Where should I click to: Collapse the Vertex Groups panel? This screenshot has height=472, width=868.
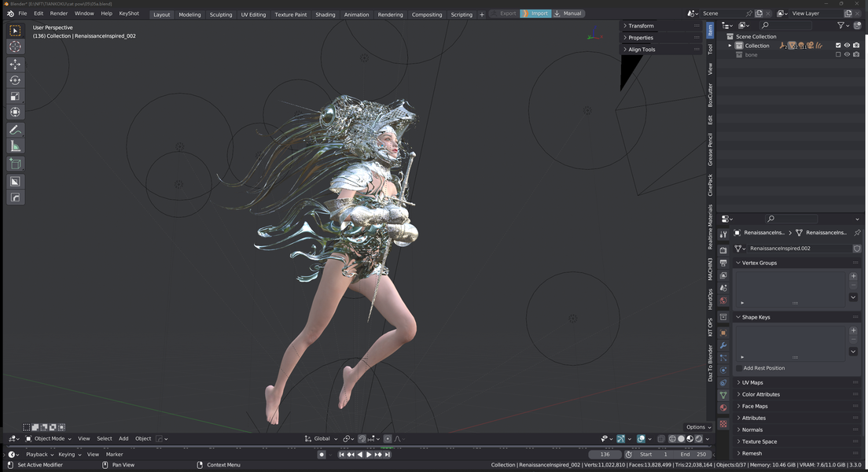tap(759, 263)
